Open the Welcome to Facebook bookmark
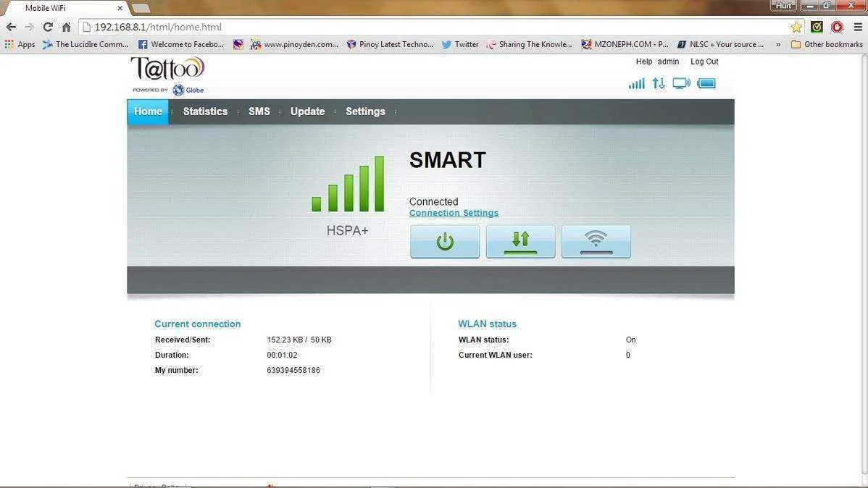The width and height of the screenshot is (868, 488). (x=181, y=44)
